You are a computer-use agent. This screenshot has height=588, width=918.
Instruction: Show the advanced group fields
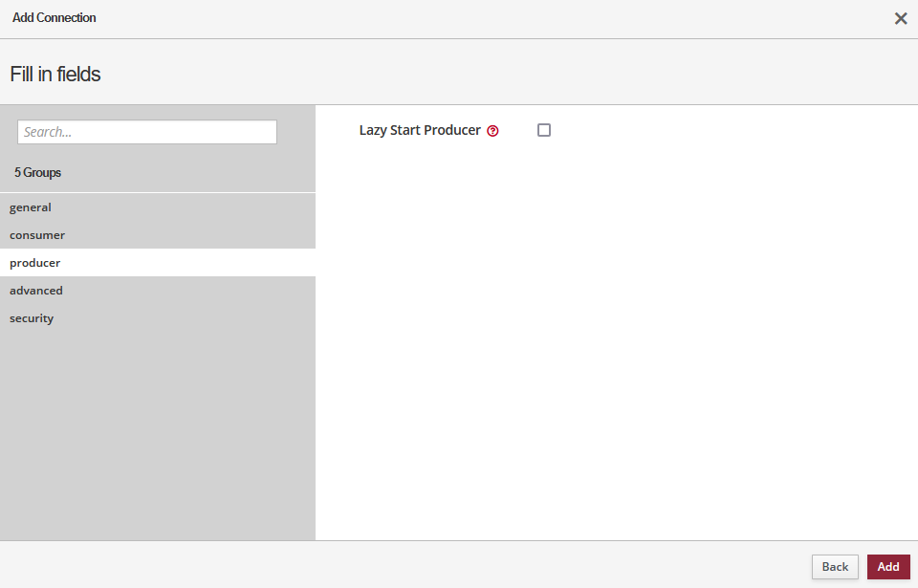pyautogui.click(x=36, y=291)
